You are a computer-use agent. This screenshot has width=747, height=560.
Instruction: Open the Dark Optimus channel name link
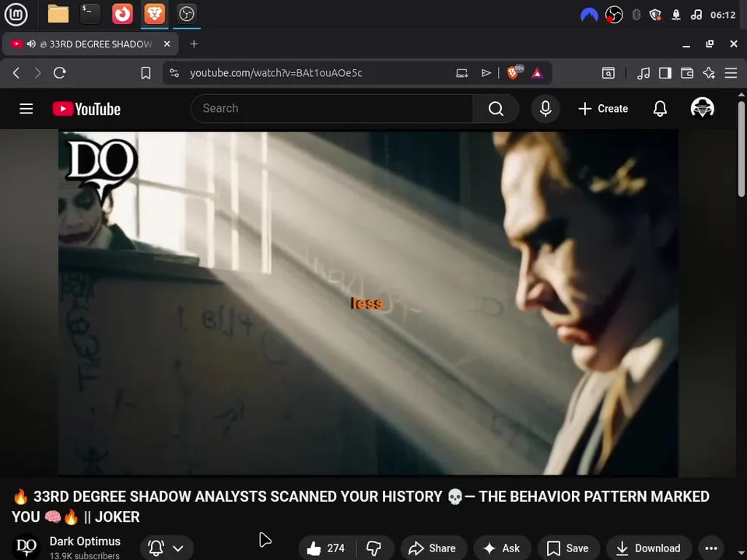[85, 541]
